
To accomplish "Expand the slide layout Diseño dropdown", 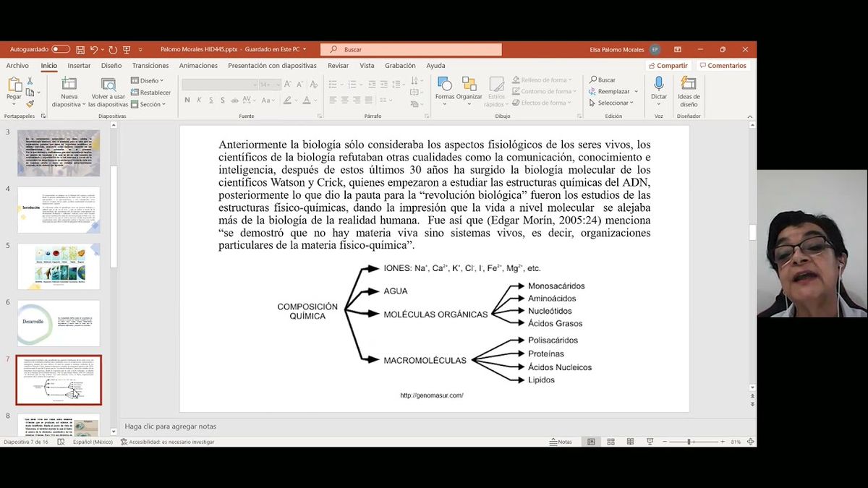I will [148, 81].
